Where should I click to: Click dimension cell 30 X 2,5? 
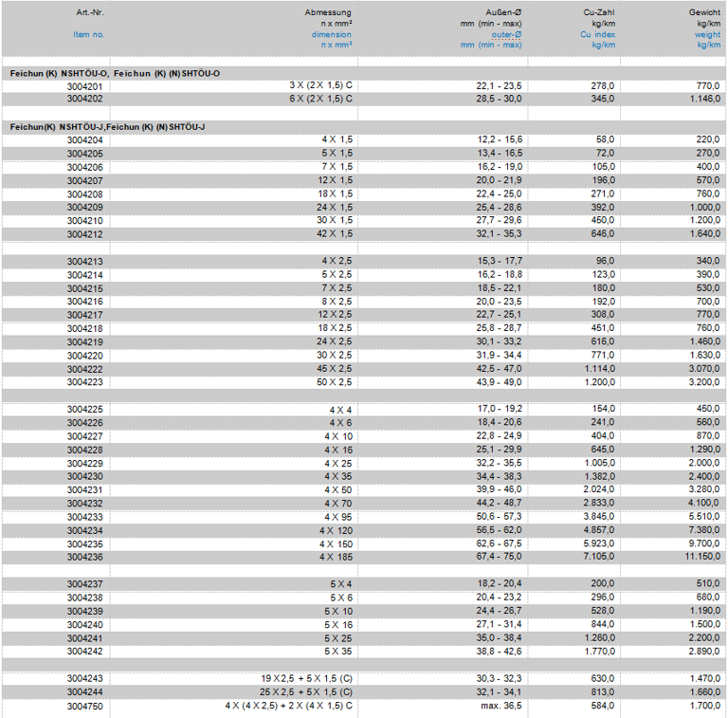click(335, 356)
